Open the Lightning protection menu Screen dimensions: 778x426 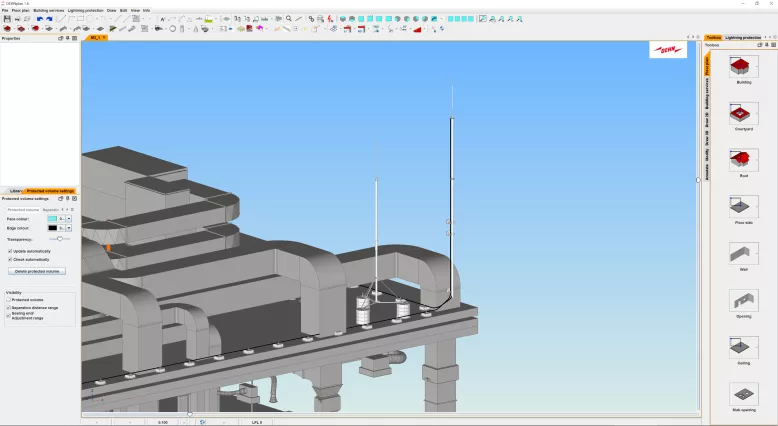tap(85, 10)
